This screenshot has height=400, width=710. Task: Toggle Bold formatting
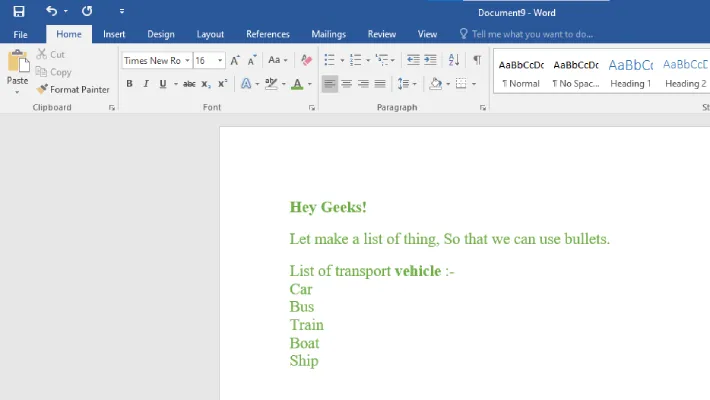click(129, 84)
